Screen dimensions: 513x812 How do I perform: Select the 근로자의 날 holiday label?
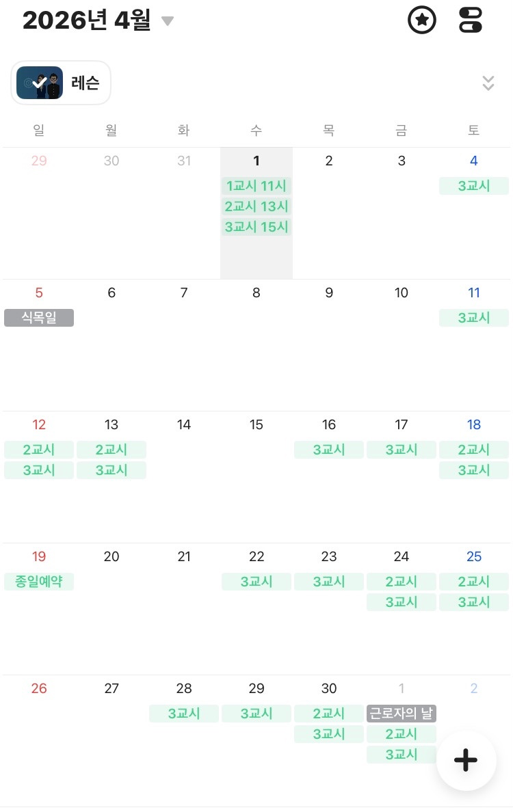click(402, 714)
